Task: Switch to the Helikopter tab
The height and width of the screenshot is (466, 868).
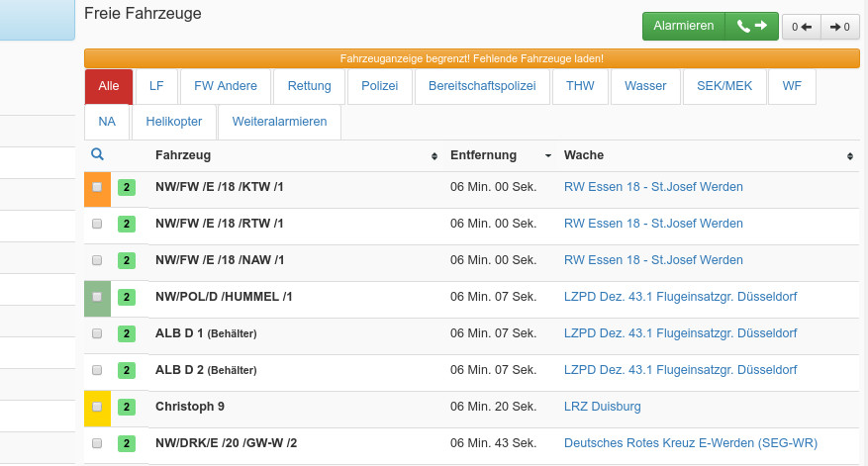Action: [174, 122]
